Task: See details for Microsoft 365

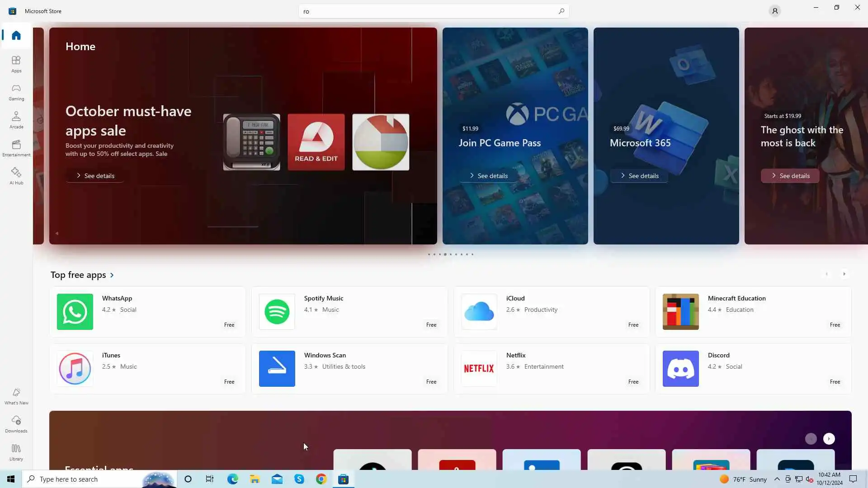Action: click(639, 176)
